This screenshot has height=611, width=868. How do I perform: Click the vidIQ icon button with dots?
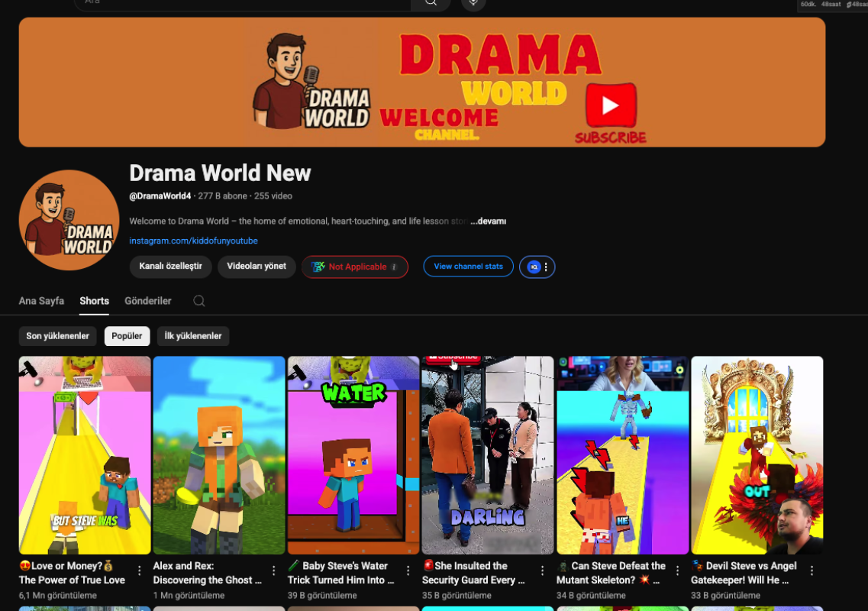click(537, 267)
